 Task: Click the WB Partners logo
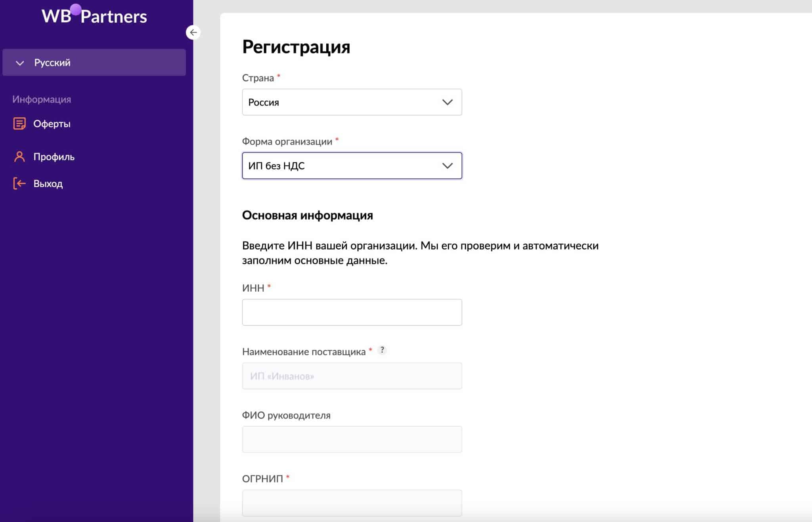[94, 15]
